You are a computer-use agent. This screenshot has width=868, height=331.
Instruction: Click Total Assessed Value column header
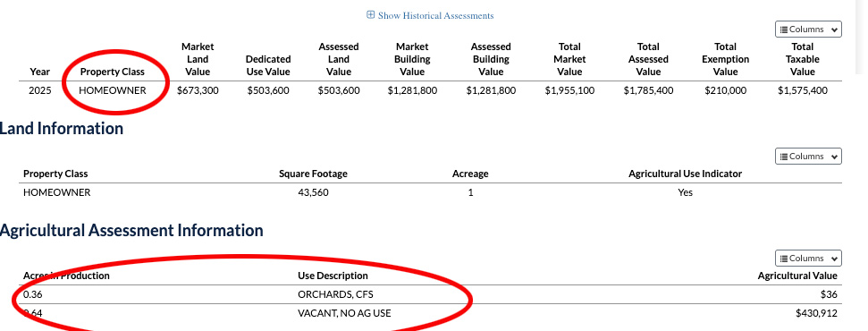648,59
